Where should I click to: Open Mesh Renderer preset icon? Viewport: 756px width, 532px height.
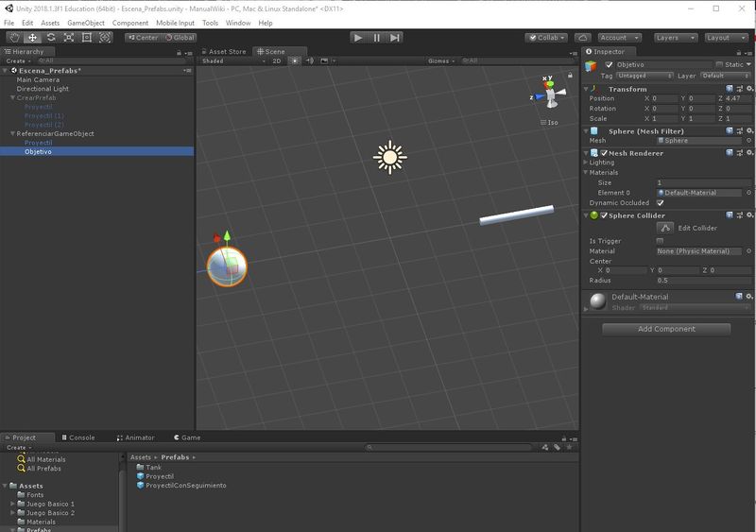[x=739, y=153]
